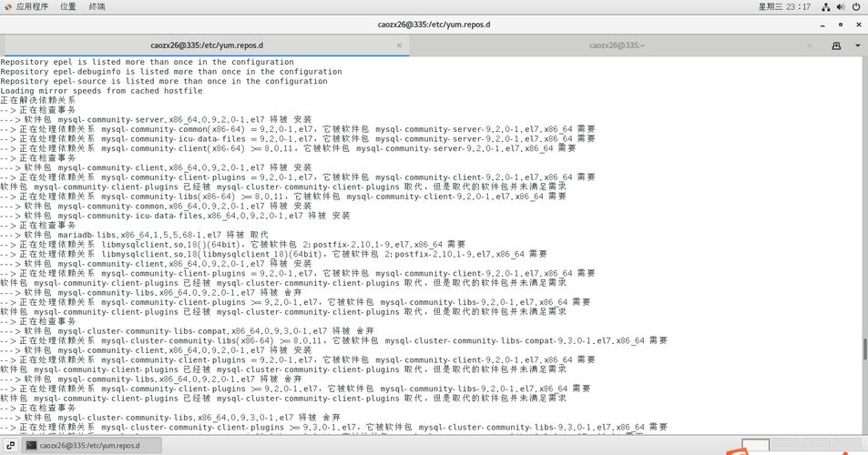Click the mysql-community-client(x86-64) >= 8.0.11 line
The image size is (868, 455).
[288, 148]
